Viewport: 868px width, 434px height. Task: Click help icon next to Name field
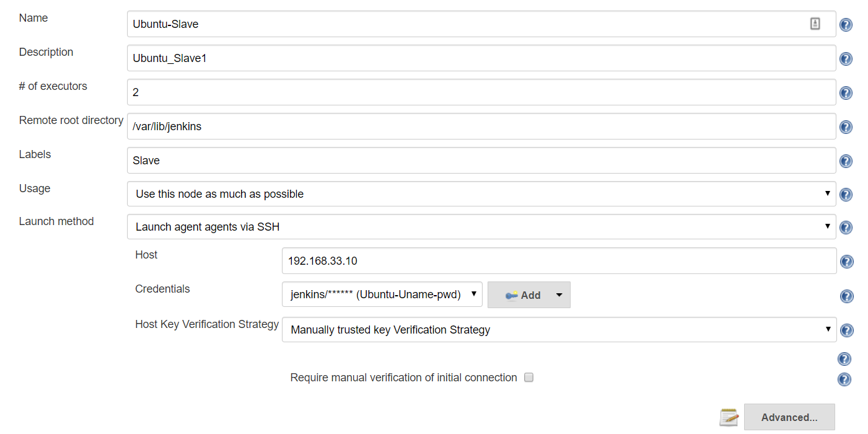point(846,25)
